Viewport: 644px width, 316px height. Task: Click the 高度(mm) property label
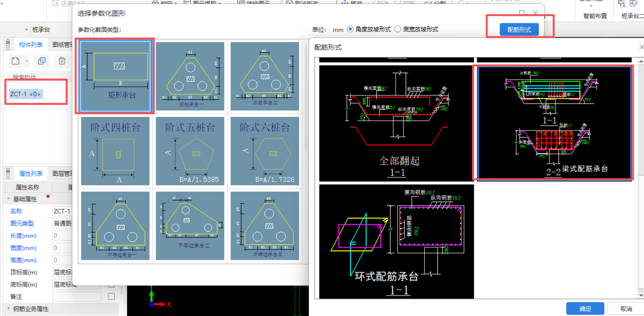point(23,260)
